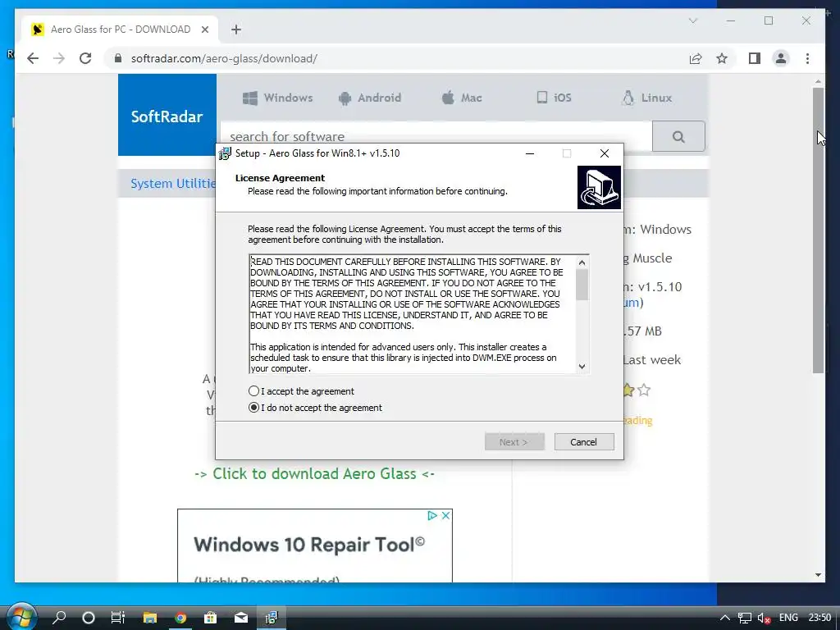Viewport: 840px width, 630px height.
Task: Click the AdChoices triangle icon
Action: point(432,515)
